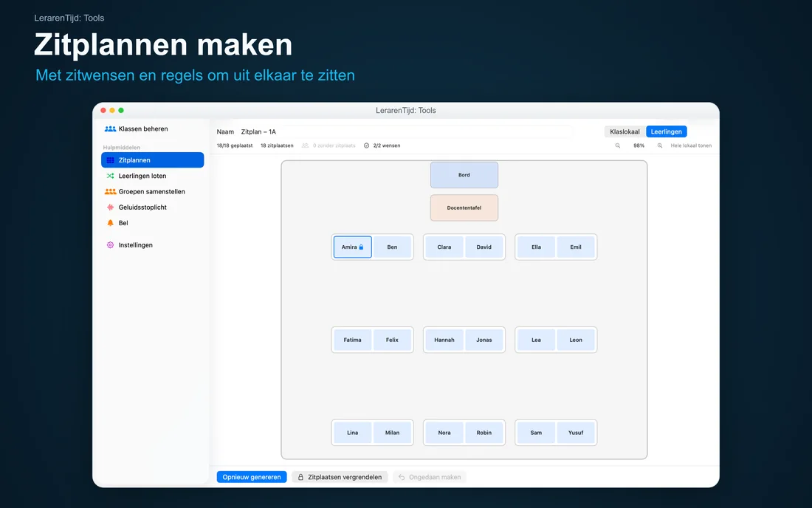This screenshot has height=508, width=812.
Task: Select Leerlingen loten text in sidebar
Action: coord(142,176)
